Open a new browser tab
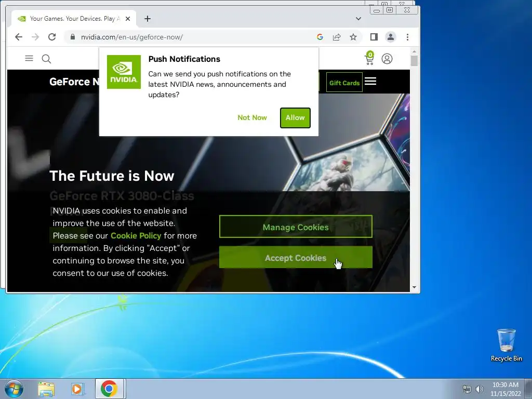The width and height of the screenshot is (532, 399). 147,19
